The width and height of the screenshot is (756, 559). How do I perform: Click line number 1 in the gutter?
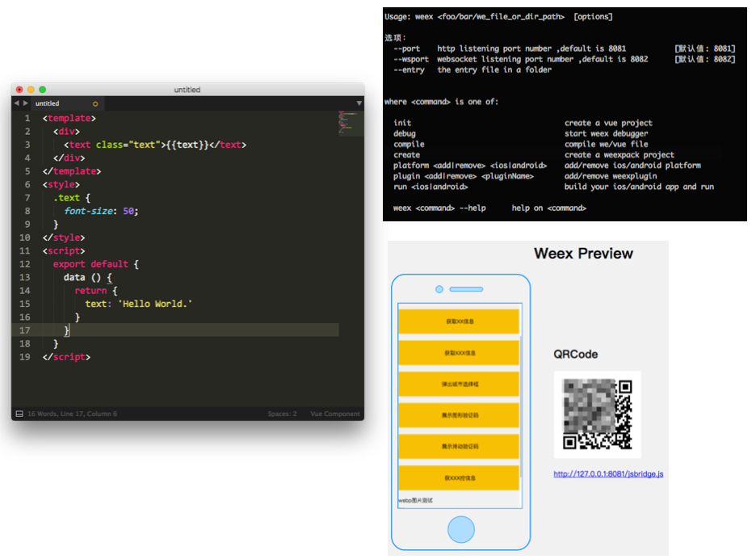(27, 118)
